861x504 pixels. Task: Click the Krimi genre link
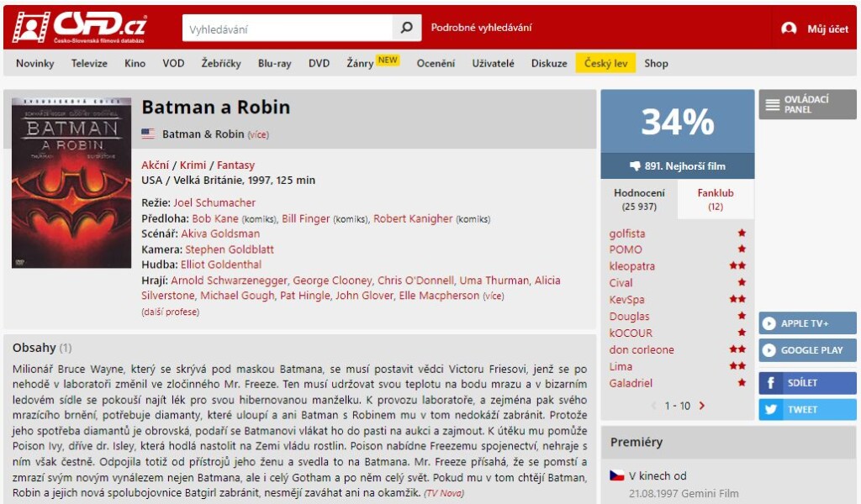[x=193, y=165]
